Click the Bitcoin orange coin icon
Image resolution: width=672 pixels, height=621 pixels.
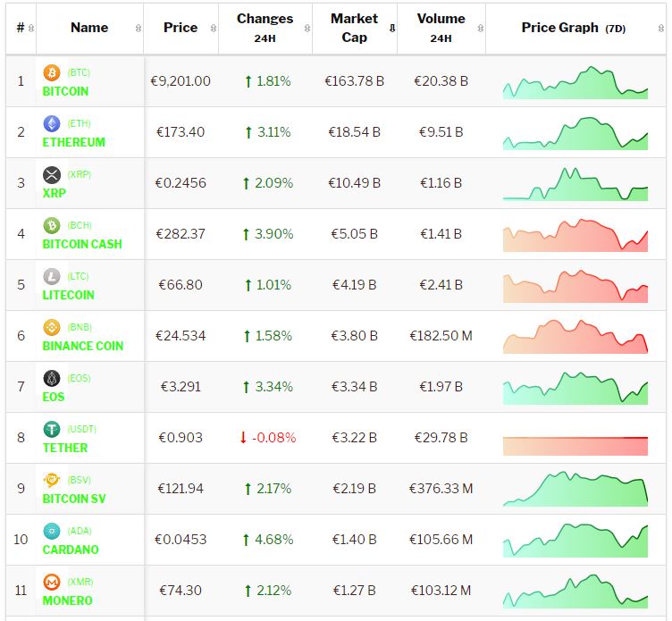point(52,72)
